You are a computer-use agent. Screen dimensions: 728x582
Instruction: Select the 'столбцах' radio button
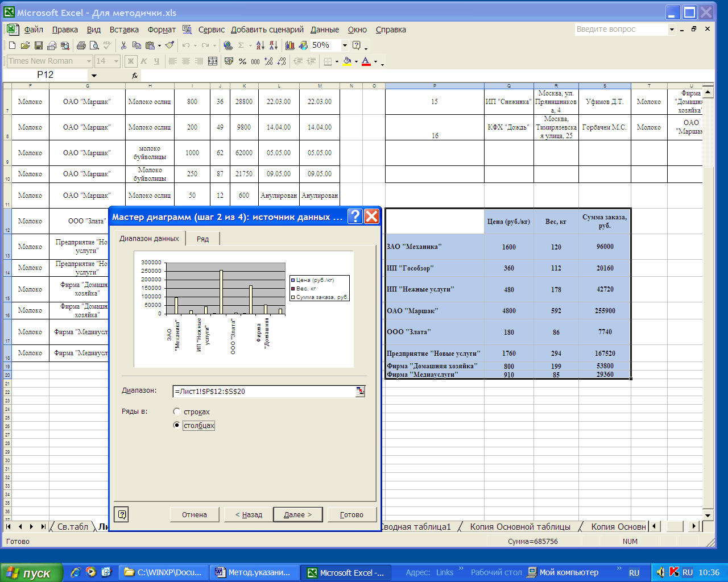click(x=176, y=425)
